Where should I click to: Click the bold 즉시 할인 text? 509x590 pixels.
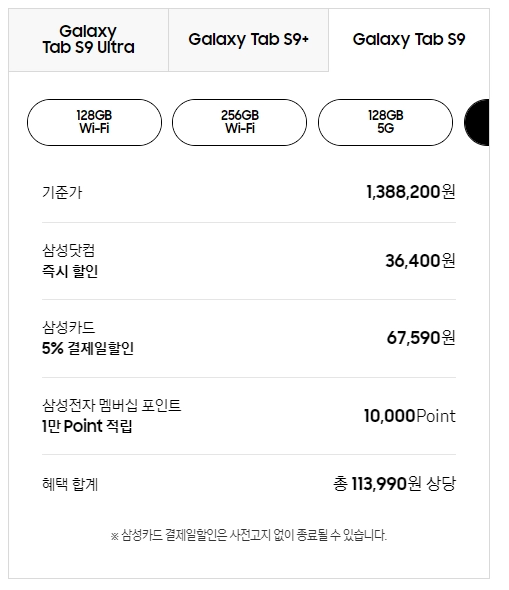(x=70, y=271)
